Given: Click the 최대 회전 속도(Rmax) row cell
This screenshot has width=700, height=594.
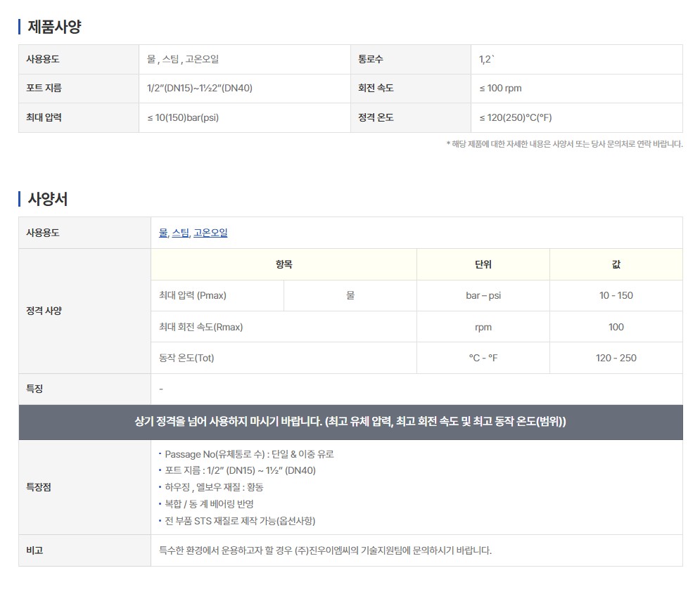Looking at the screenshot, I should [x=201, y=327].
